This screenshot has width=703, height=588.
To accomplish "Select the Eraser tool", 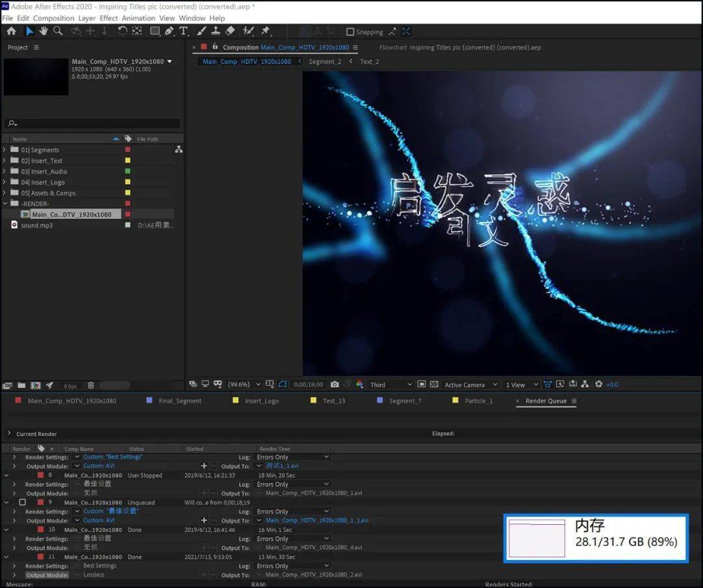I will pos(230,31).
